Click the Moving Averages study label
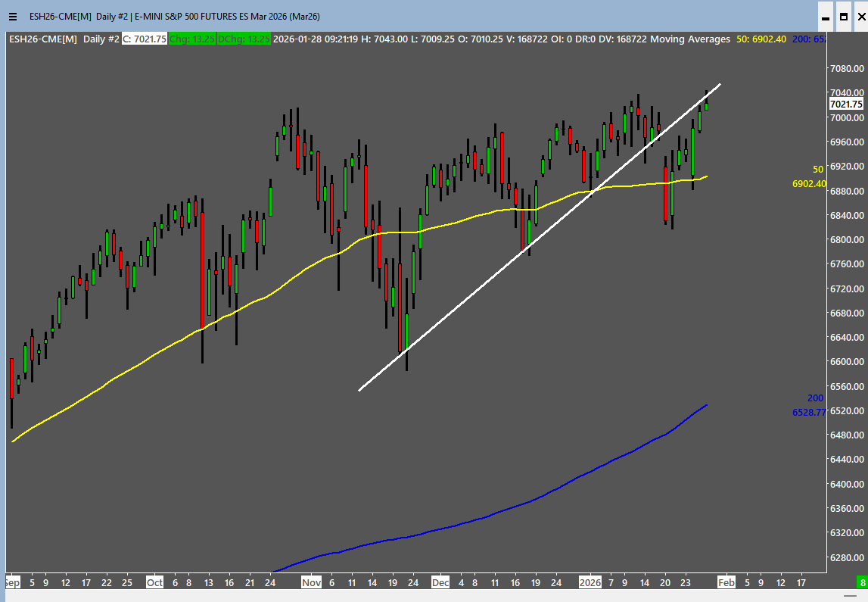868x602 pixels. 690,39
